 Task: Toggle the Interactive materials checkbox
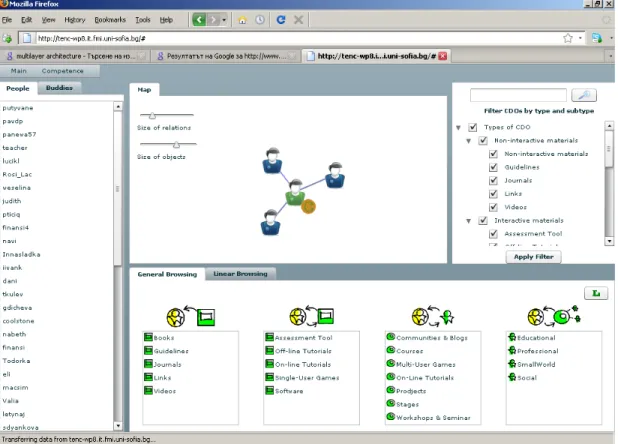[483, 221]
